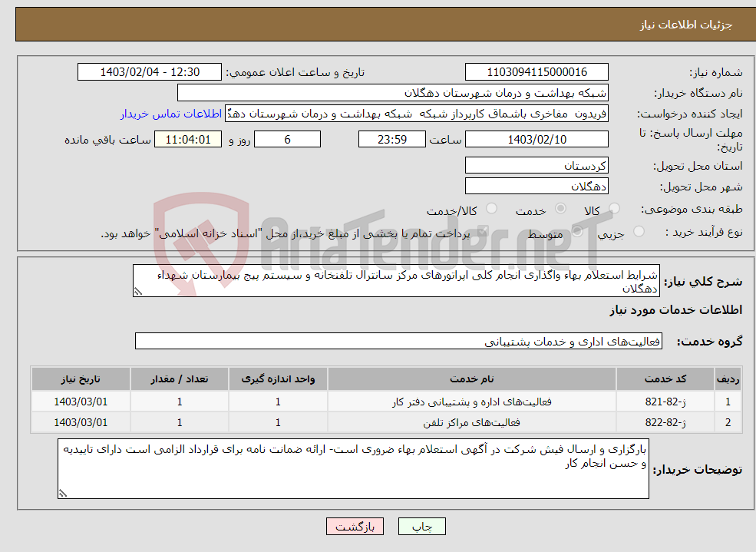This screenshot has height=552, width=756.
Task: Click the request creator name field
Action: pyautogui.click(x=417, y=114)
